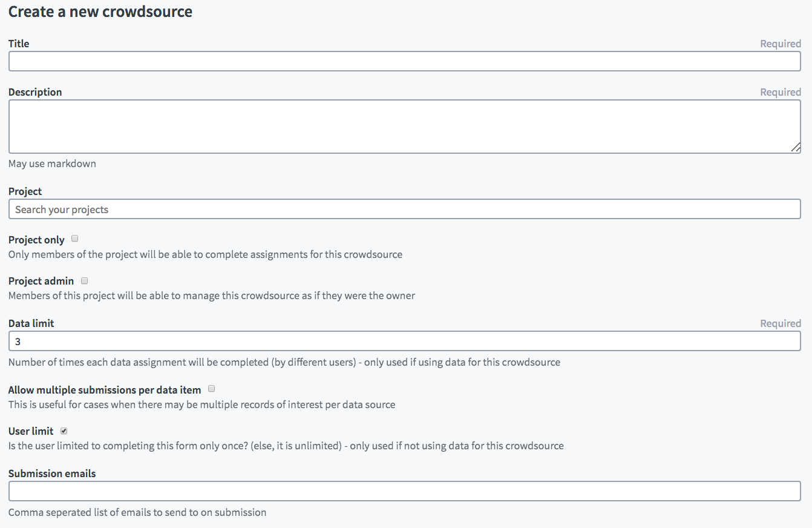Select the Data limit field
This screenshot has height=528, width=812.
404,341
